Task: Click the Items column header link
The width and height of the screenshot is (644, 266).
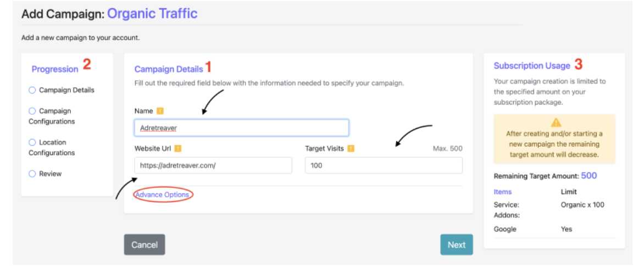Action: pos(503,192)
